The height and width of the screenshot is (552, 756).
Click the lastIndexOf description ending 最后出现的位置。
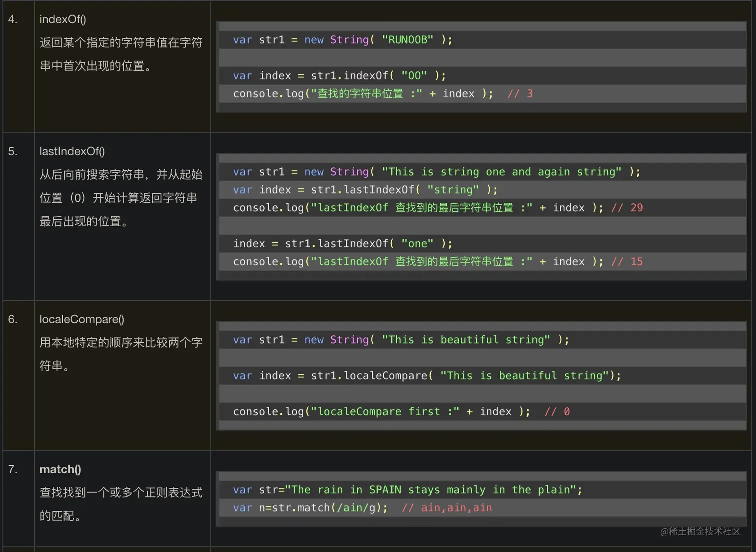(x=121, y=198)
